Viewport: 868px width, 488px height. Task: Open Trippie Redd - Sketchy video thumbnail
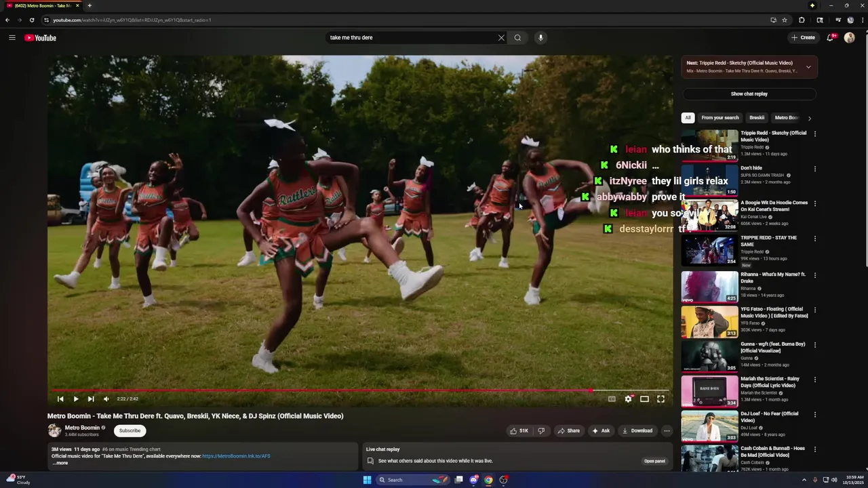(x=709, y=146)
